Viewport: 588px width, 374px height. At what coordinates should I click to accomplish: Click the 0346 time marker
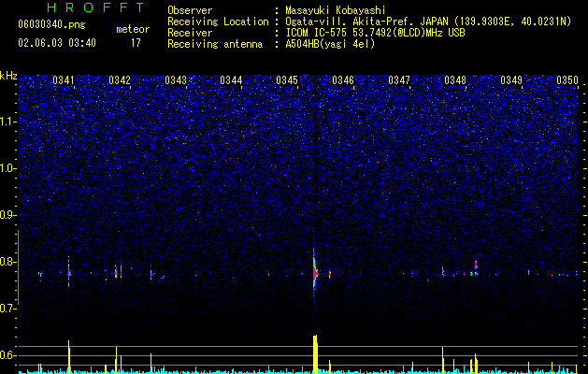[x=343, y=79]
